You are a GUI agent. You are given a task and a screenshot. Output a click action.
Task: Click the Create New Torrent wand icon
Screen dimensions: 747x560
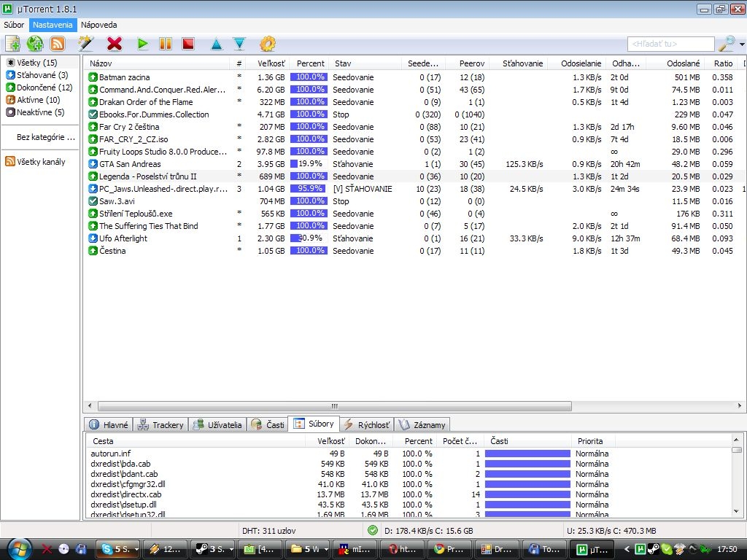coord(86,44)
